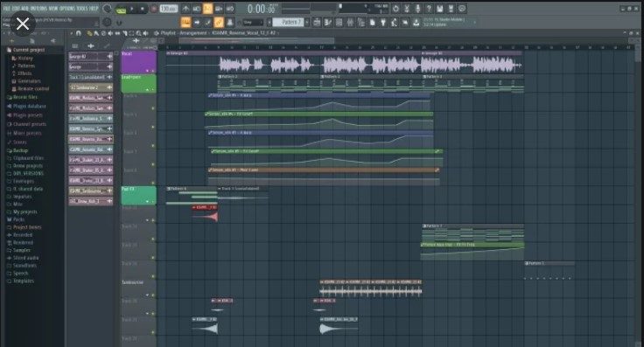Select the playlist Mute tool speaker icon
644x347 pixels.
(x=110, y=33)
